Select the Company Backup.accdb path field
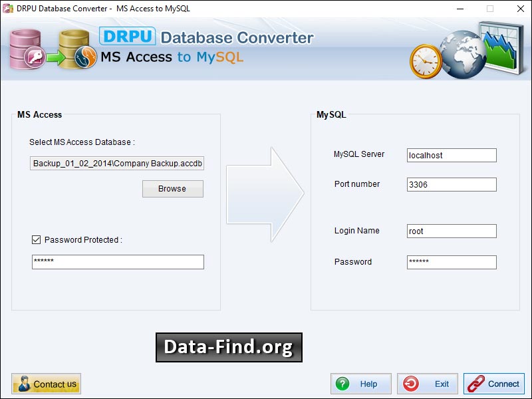The image size is (532, 399). 116,163
